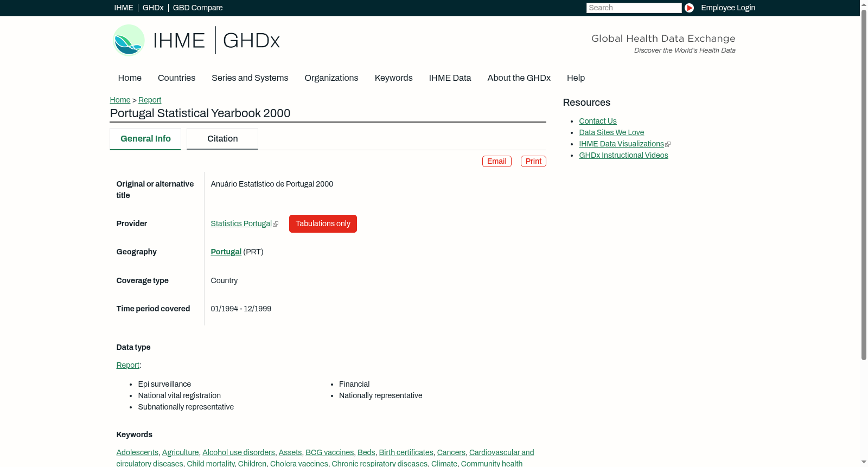Click 'National vital registration' list item
Viewport: 868px width, 467px height.
[180, 395]
